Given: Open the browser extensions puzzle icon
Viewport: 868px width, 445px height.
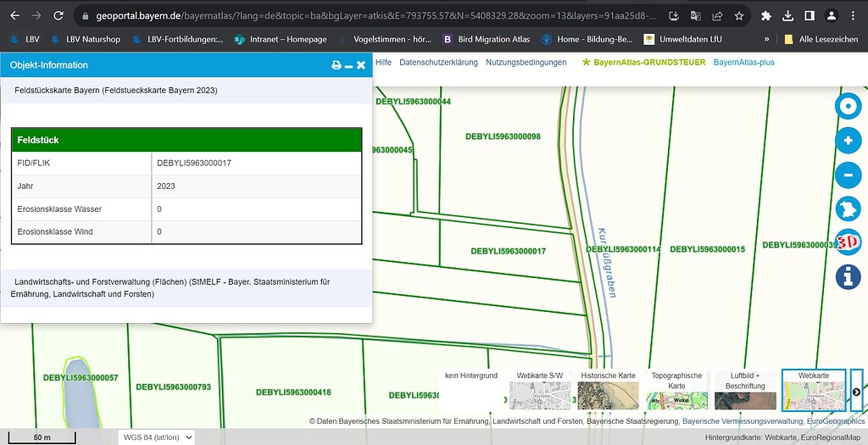Looking at the screenshot, I should click(766, 16).
